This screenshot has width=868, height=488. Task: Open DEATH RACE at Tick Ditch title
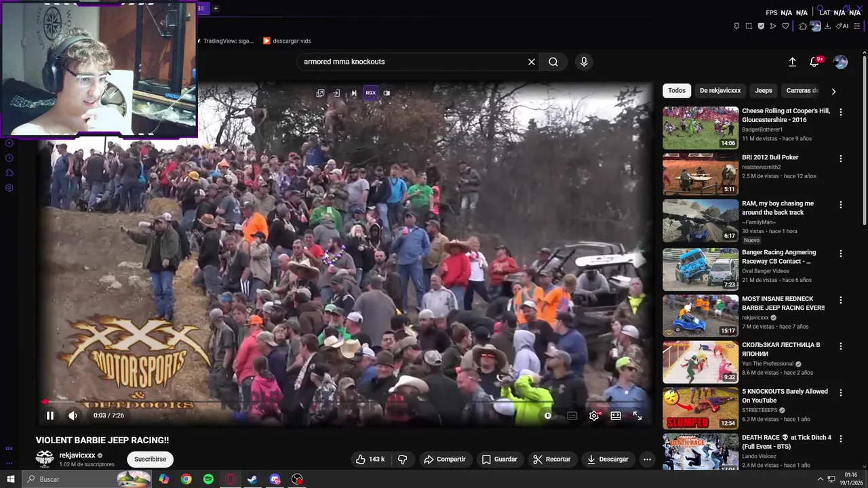coord(787,442)
